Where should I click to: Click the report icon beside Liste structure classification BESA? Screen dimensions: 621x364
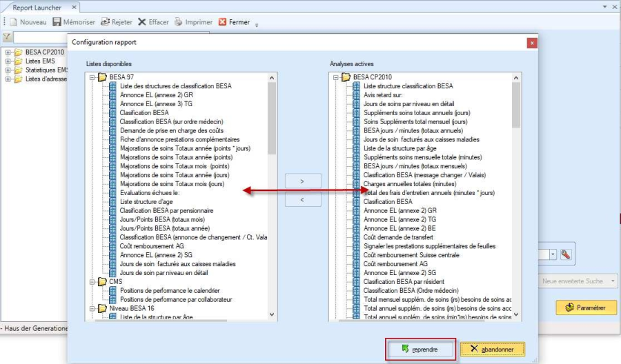(357, 86)
